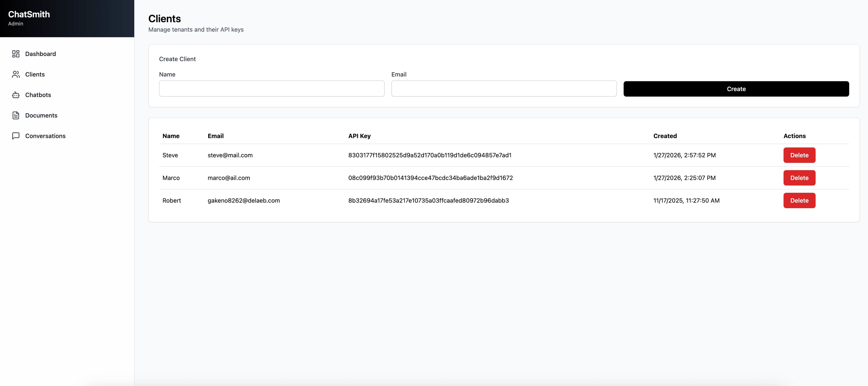This screenshot has height=386, width=868.
Task: Delete the client Robert
Action: [799, 200]
